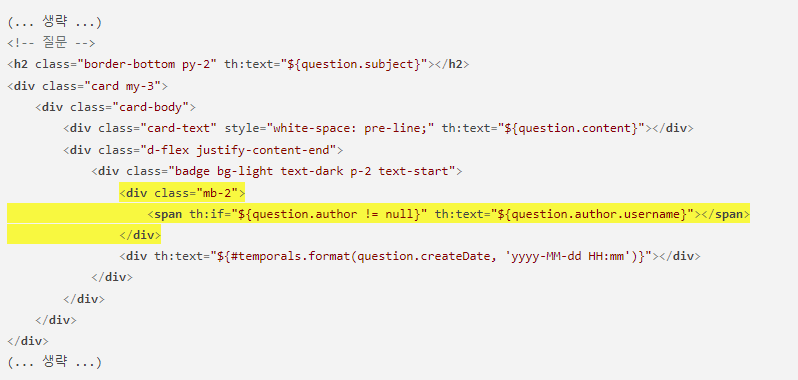Click the "card-body" class value
The width and height of the screenshot is (798, 380).
(x=150, y=107)
